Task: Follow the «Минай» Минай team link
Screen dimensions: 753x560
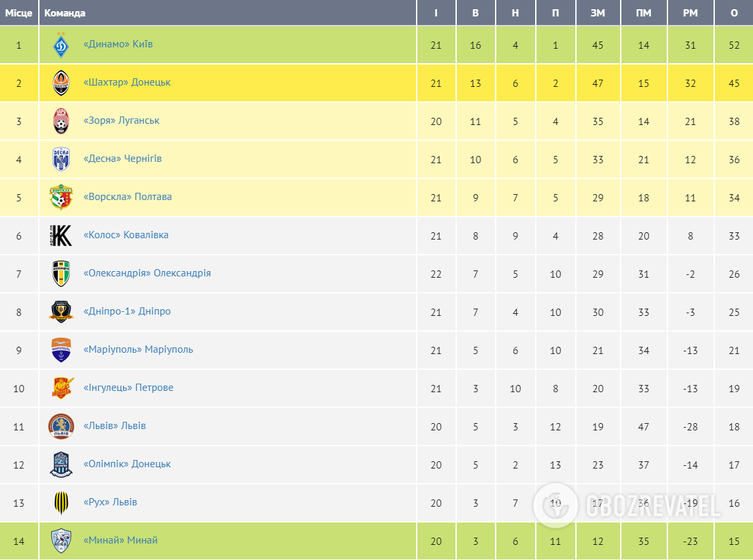Action: click(120, 540)
